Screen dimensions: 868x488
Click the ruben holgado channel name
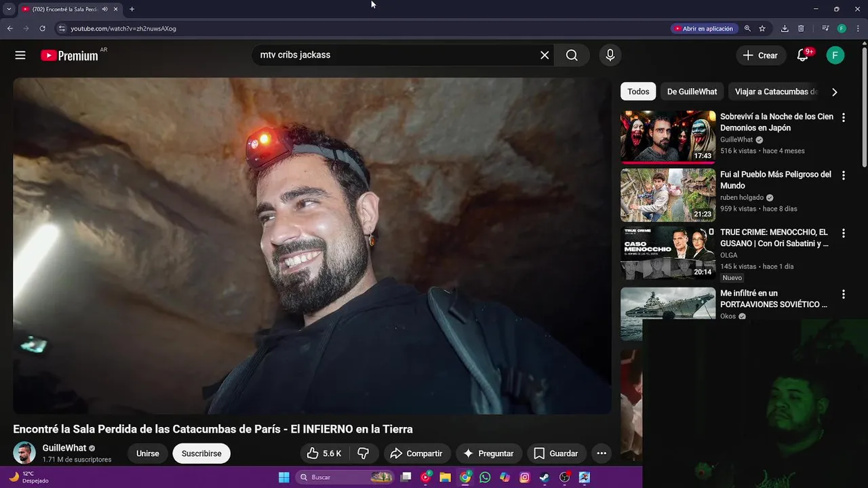click(742, 198)
